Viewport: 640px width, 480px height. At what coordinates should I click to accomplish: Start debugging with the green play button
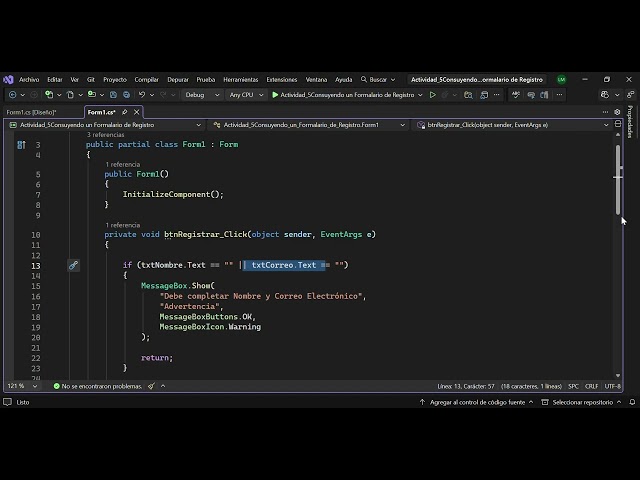pos(275,95)
